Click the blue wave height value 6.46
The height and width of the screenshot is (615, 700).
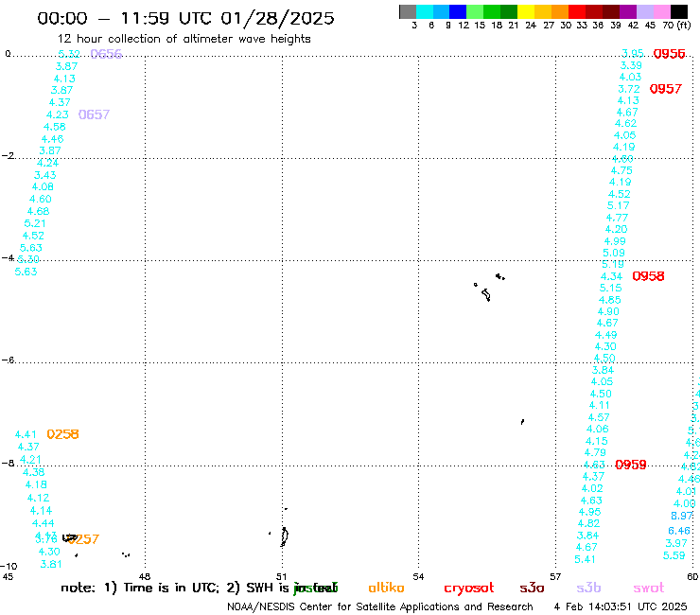tap(679, 531)
